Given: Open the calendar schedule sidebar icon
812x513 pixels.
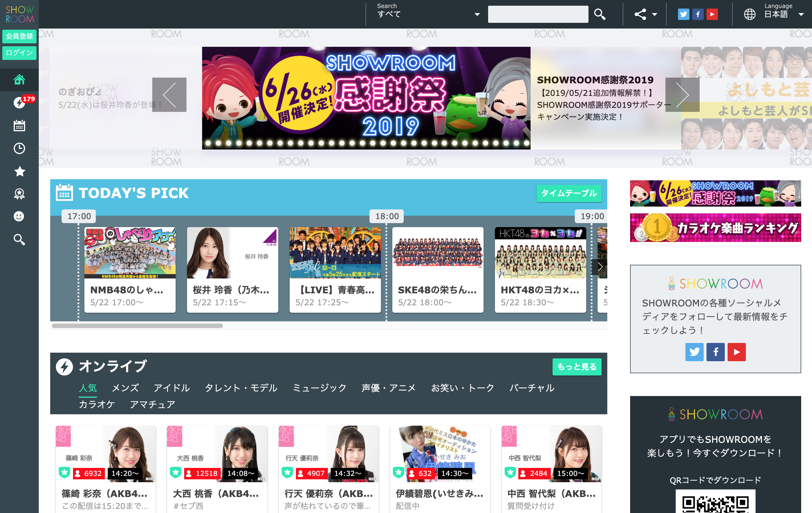Looking at the screenshot, I should pyautogui.click(x=19, y=126).
